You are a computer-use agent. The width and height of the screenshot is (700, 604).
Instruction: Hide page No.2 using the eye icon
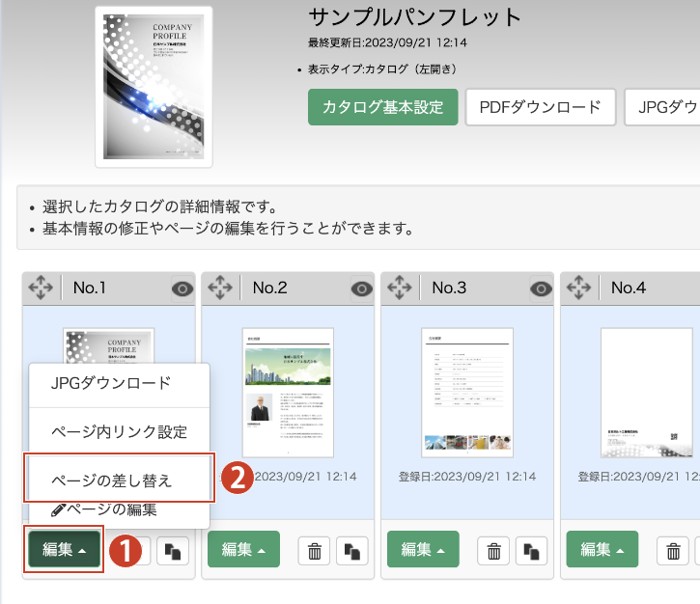point(361,288)
